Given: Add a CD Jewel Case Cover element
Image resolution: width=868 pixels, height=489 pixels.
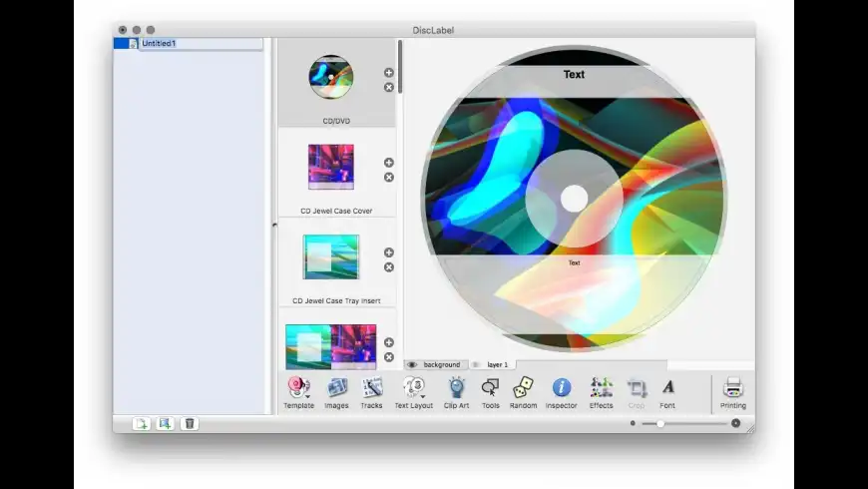Looking at the screenshot, I should (389, 163).
